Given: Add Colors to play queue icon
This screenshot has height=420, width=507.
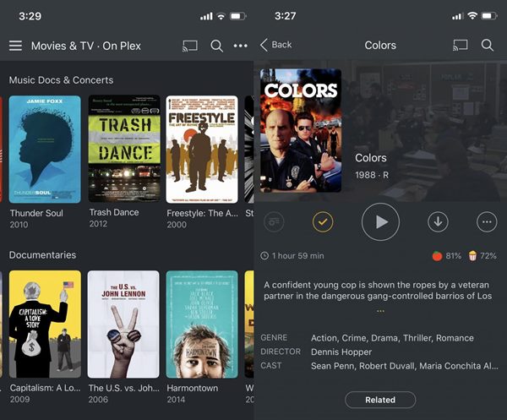Looking at the screenshot, I should click(x=274, y=221).
